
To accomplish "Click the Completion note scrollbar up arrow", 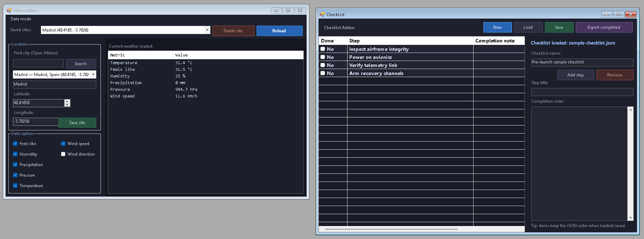I will [x=631, y=110].
